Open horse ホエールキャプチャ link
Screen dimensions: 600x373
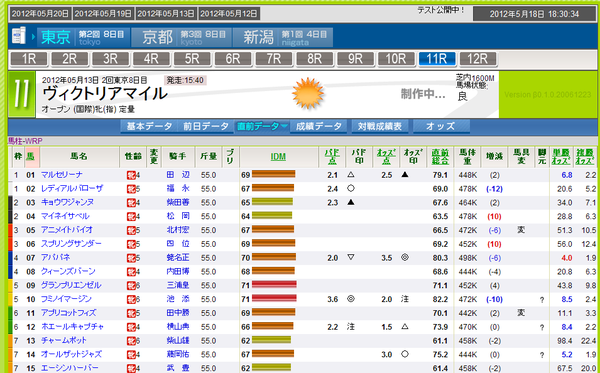(x=72, y=327)
